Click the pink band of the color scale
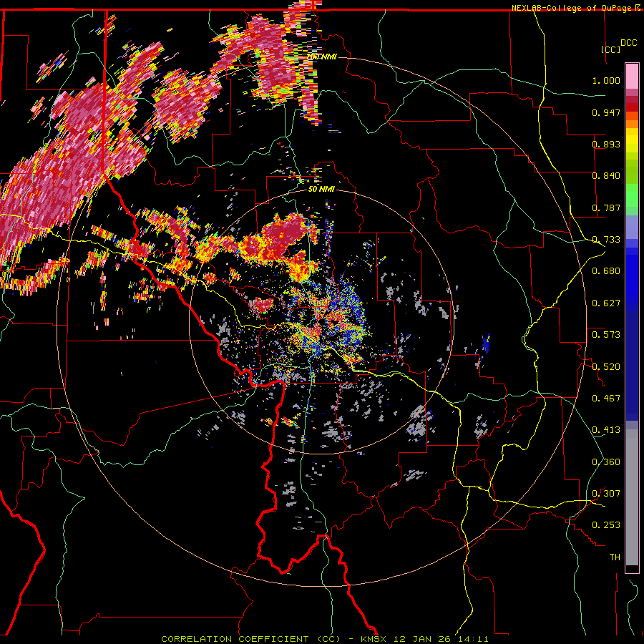 pyautogui.click(x=632, y=77)
